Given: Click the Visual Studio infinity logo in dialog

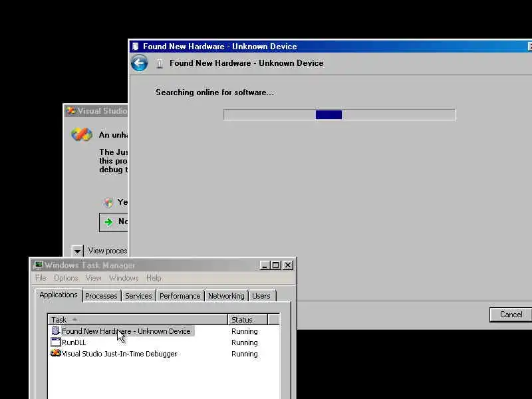Looking at the screenshot, I should [81, 134].
